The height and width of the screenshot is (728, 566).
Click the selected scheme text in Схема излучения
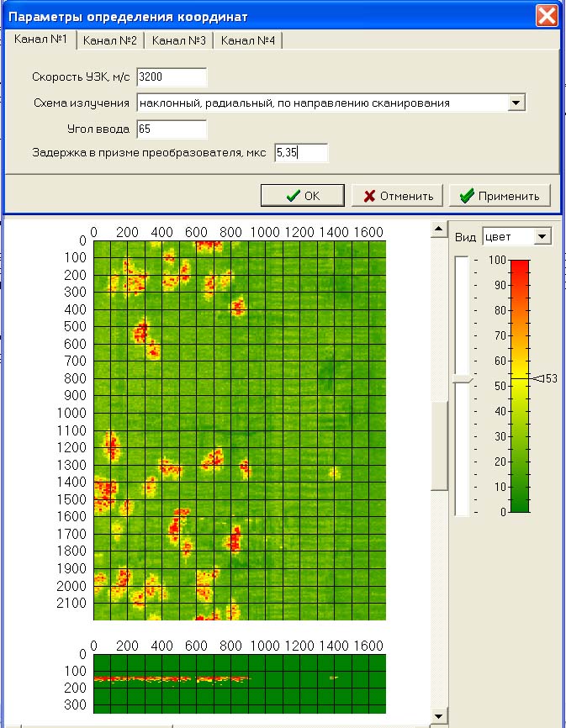point(294,103)
